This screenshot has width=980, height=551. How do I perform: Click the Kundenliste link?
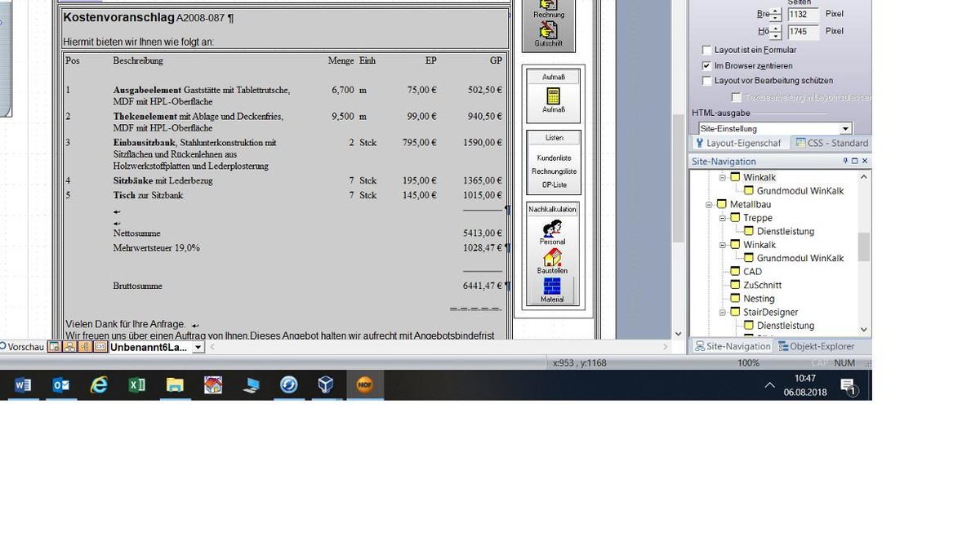point(554,158)
